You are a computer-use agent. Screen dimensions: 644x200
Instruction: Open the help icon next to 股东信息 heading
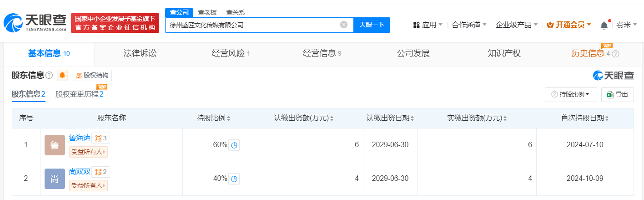click(49, 75)
